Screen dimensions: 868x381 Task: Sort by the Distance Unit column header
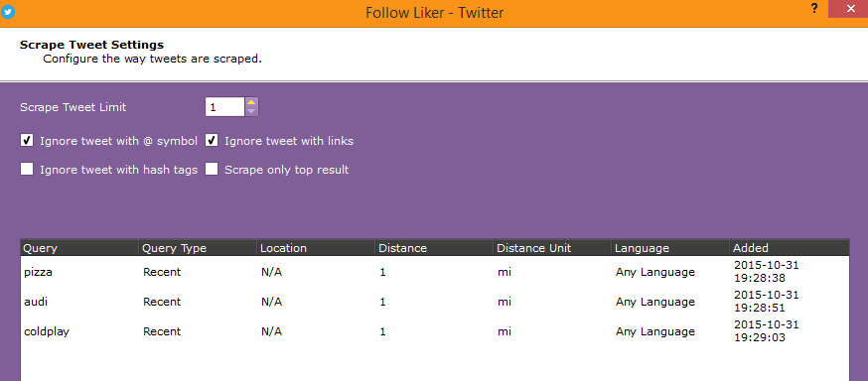point(552,248)
